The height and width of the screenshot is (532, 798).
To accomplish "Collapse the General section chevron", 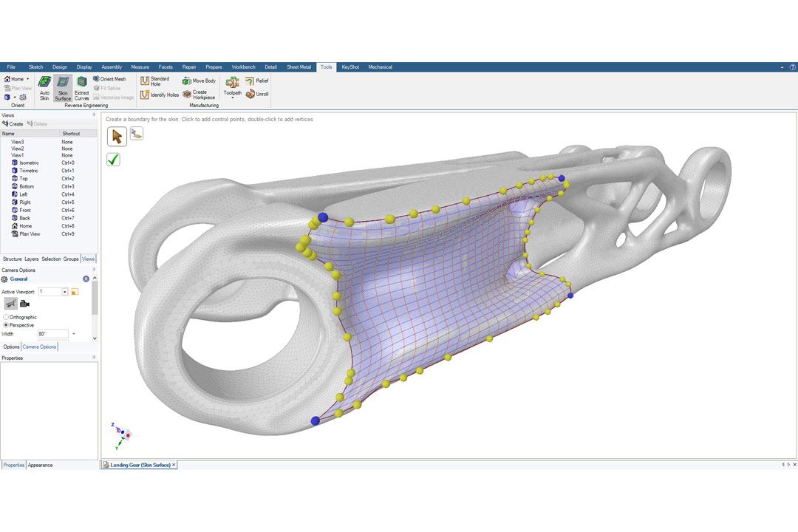I will pyautogui.click(x=86, y=279).
